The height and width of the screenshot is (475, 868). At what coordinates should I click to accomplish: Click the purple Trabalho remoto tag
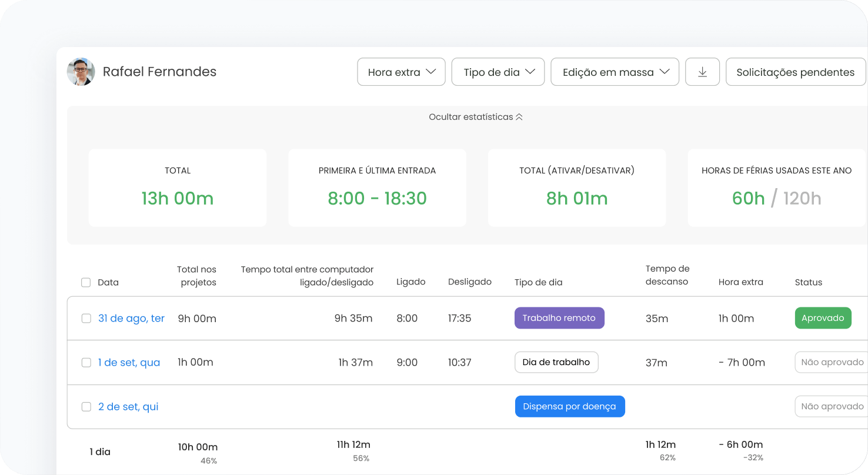tap(559, 318)
